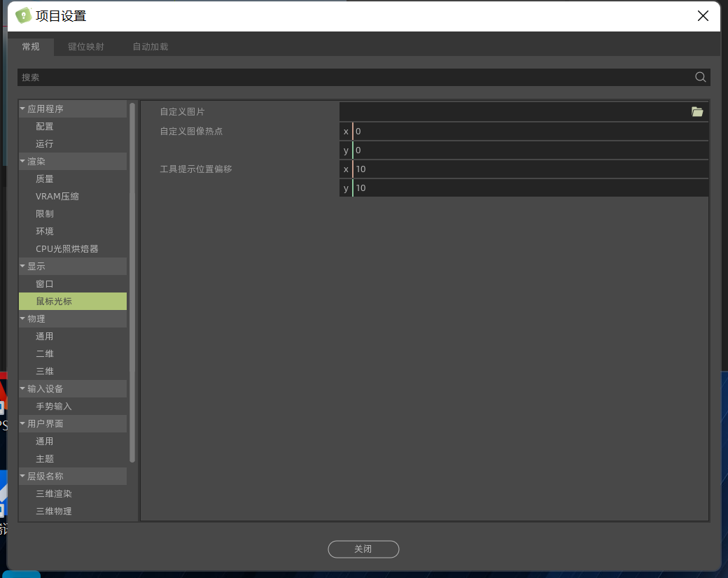Click the 关闭 button
The width and height of the screenshot is (728, 578).
[363, 549]
